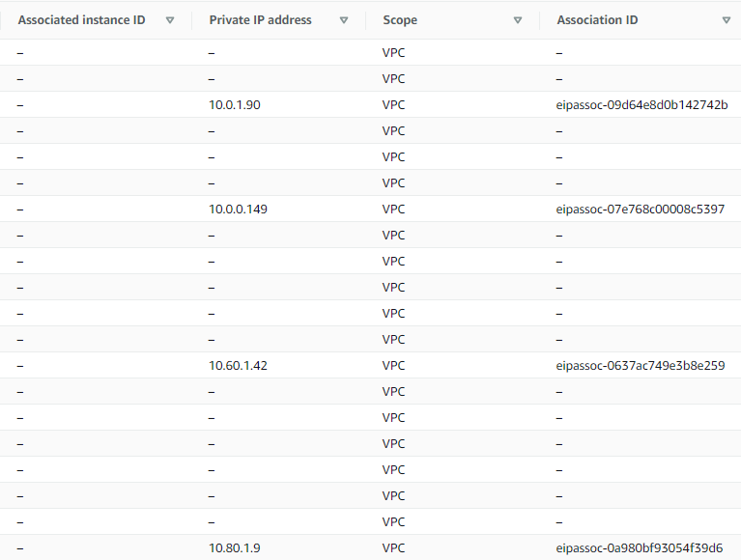The image size is (741, 560).
Task: Select private IP 10.80.1.9 cell
Action: [x=235, y=547]
